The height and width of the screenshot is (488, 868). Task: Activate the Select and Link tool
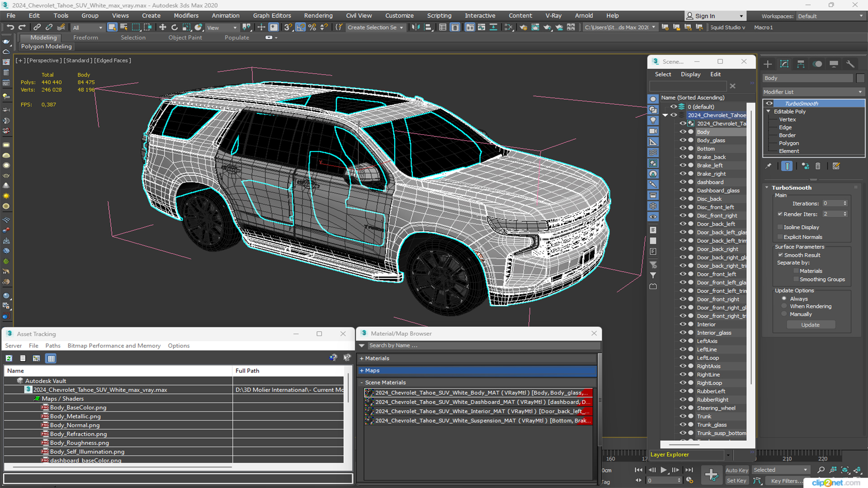pyautogui.click(x=37, y=28)
